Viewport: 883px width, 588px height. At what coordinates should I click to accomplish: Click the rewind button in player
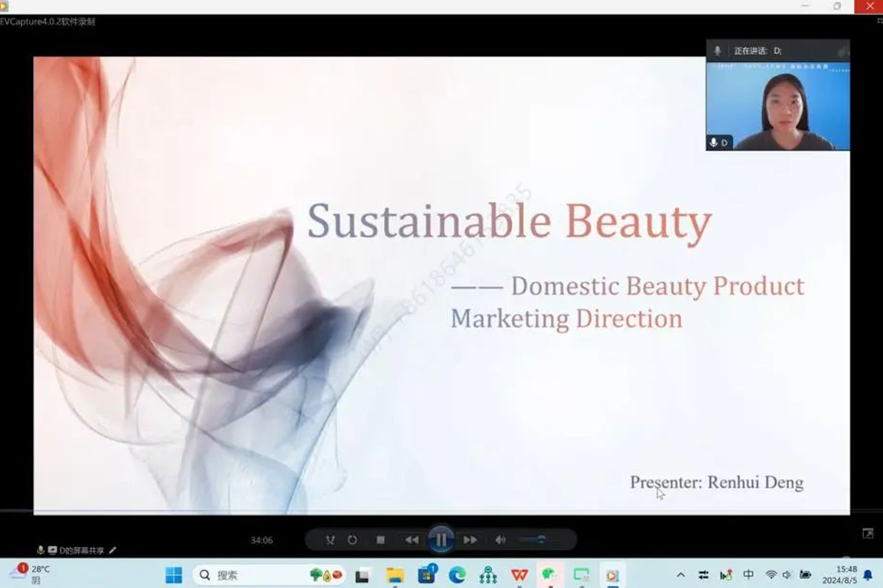[x=412, y=540]
